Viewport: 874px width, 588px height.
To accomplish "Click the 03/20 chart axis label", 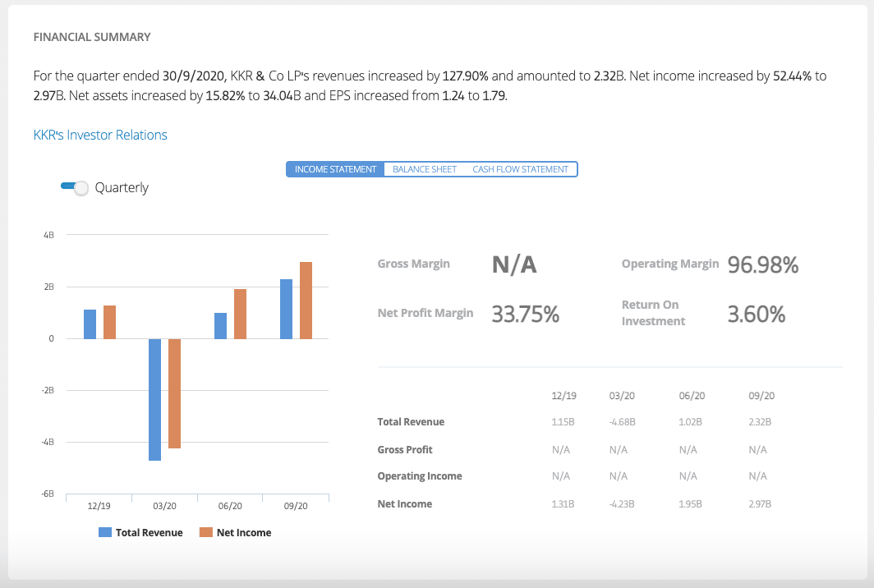I will 164,506.
